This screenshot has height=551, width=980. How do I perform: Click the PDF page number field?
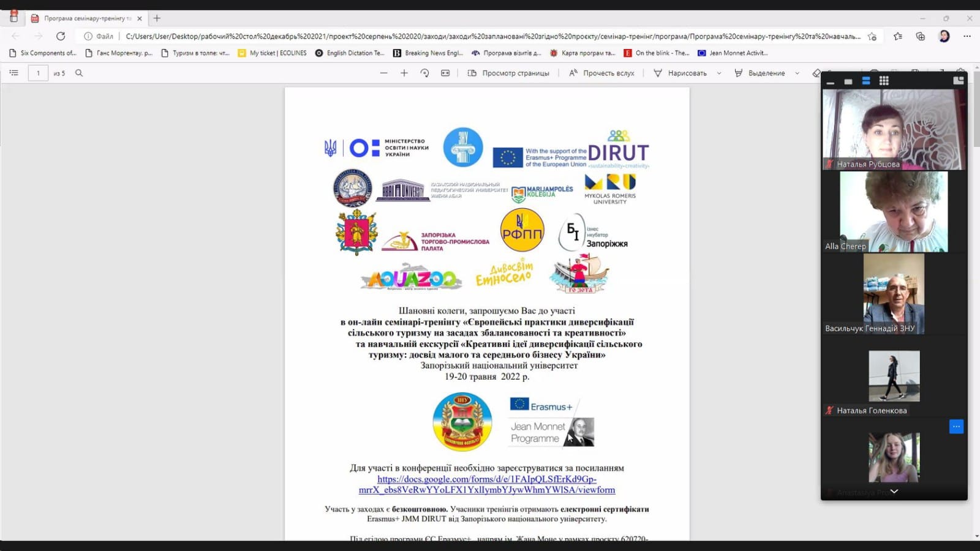(x=38, y=73)
